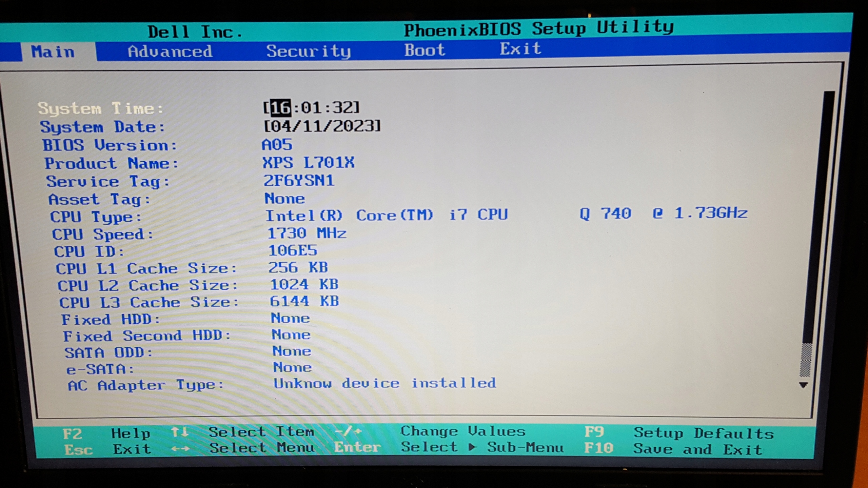
Task: Select the Service Tag value 2F6YSN1
Action: [x=299, y=180]
